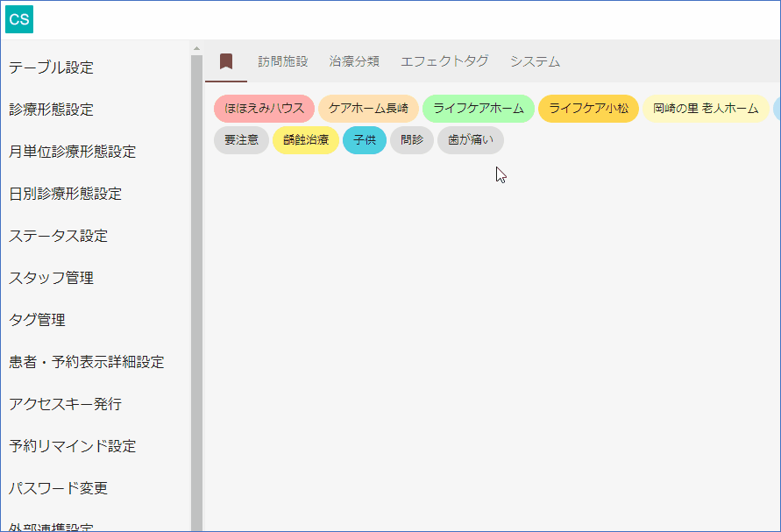
Task: Select the yellow 齲蝕治療 tag
Action: coord(306,140)
